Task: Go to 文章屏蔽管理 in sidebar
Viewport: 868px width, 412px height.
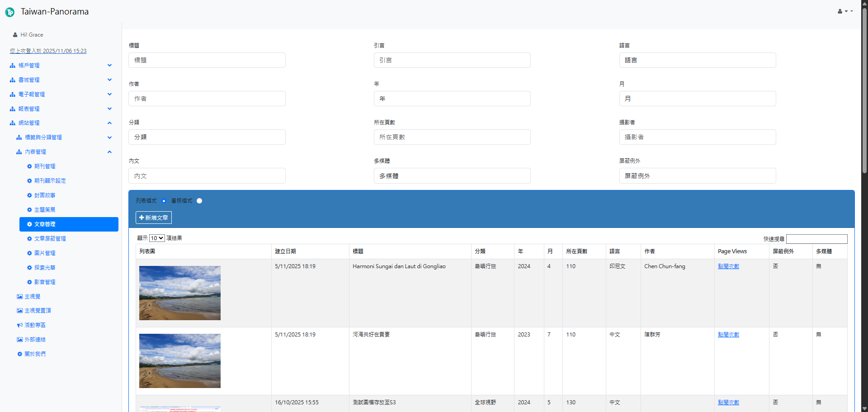Action: coord(50,239)
